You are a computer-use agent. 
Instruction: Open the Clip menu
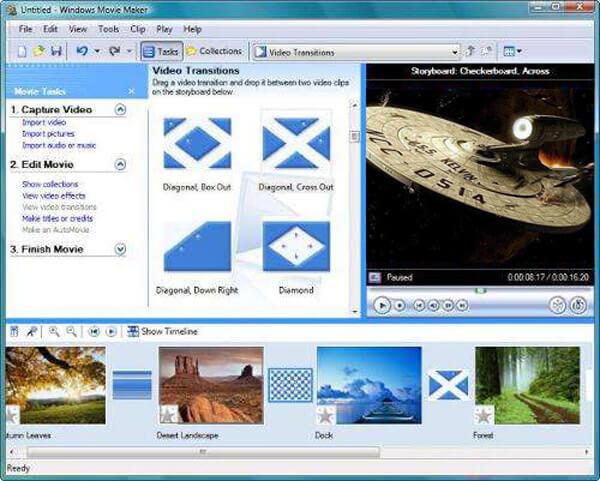138,29
